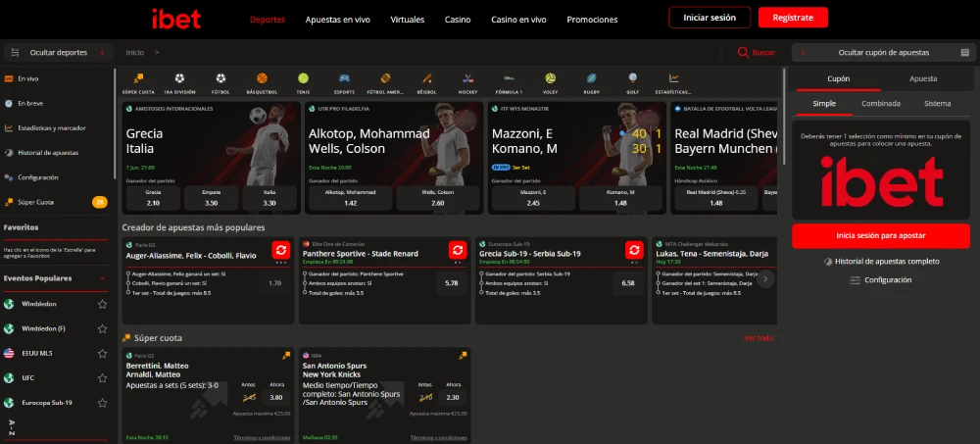Select the 1ra División soccer icon
The height and width of the screenshot is (444, 980).
click(x=180, y=78)
